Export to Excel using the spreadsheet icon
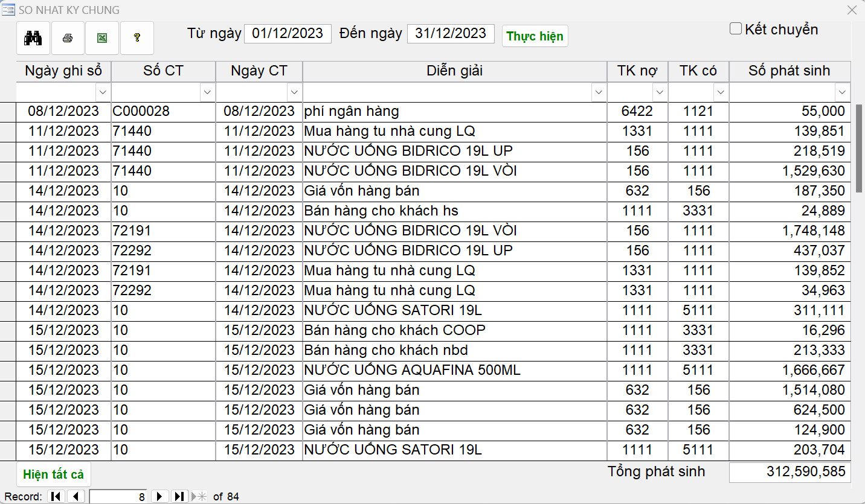865x504 pixels. click(102, 38)
